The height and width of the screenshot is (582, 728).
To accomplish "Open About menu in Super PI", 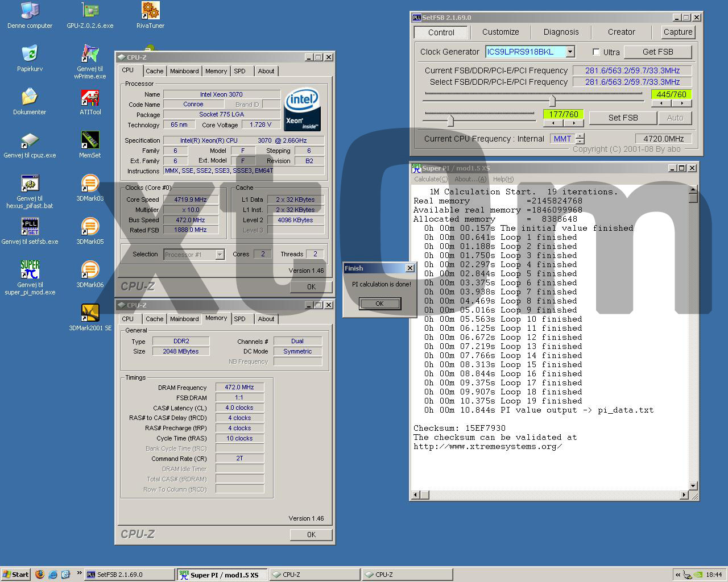I will (x=470, y=179).
